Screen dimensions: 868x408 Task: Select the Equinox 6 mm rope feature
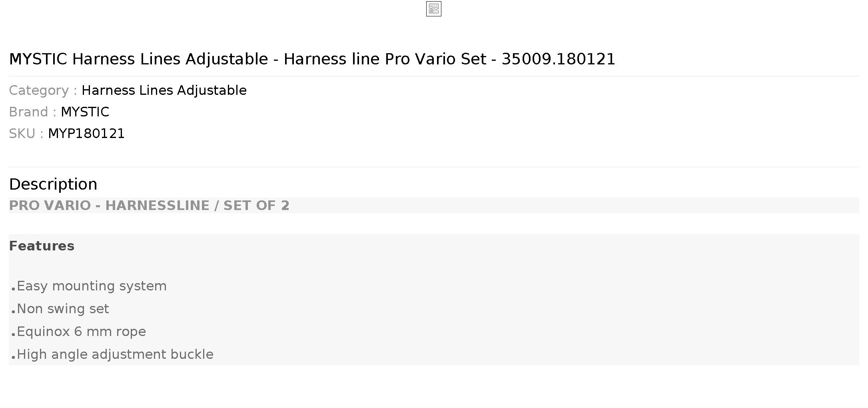(x=81, y=332)
